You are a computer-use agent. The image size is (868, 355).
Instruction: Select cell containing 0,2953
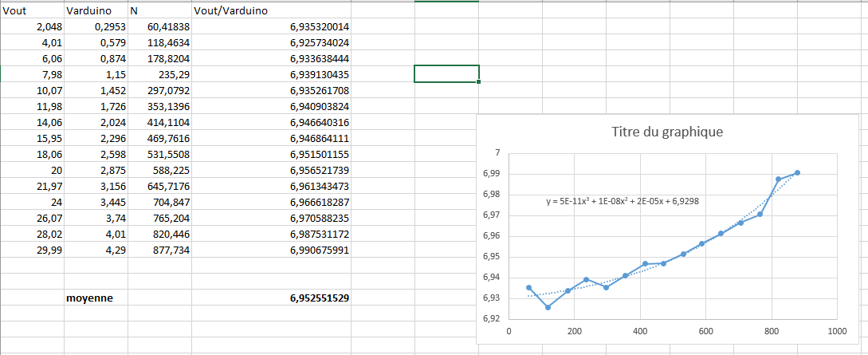click(96, 26)
